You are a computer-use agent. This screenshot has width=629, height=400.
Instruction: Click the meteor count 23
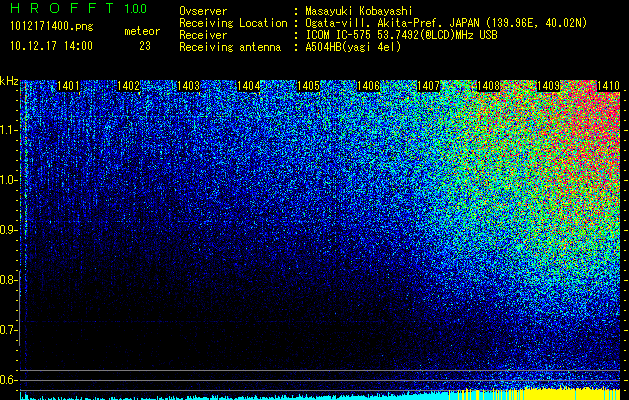(x=145, y=46)
